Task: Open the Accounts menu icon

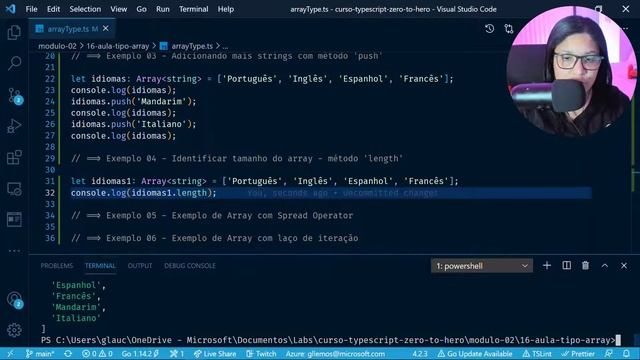Action: pos(15,300)
